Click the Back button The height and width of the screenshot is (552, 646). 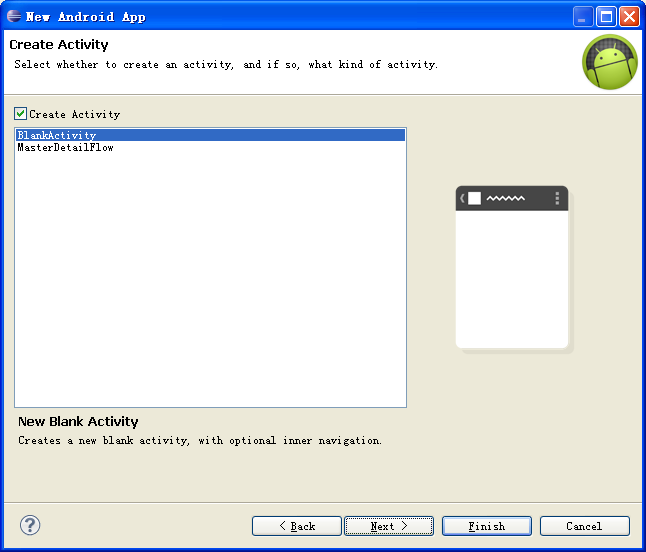click(297, 526)
